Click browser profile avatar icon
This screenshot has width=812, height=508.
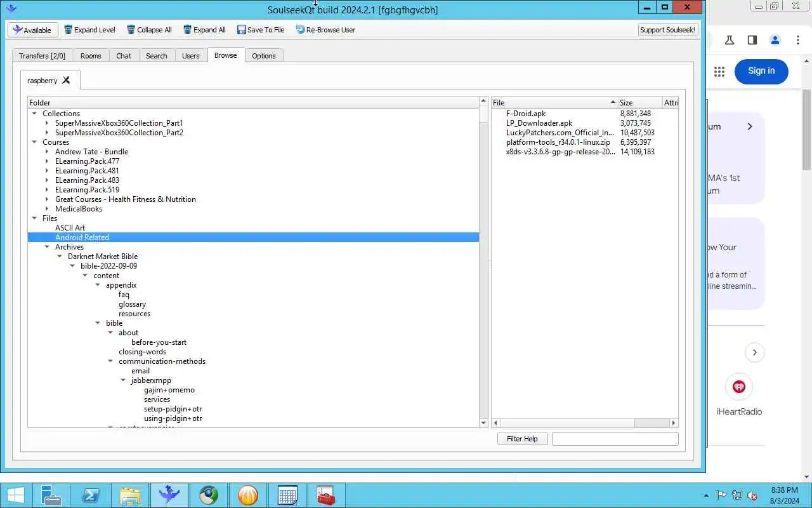point(775,40)
